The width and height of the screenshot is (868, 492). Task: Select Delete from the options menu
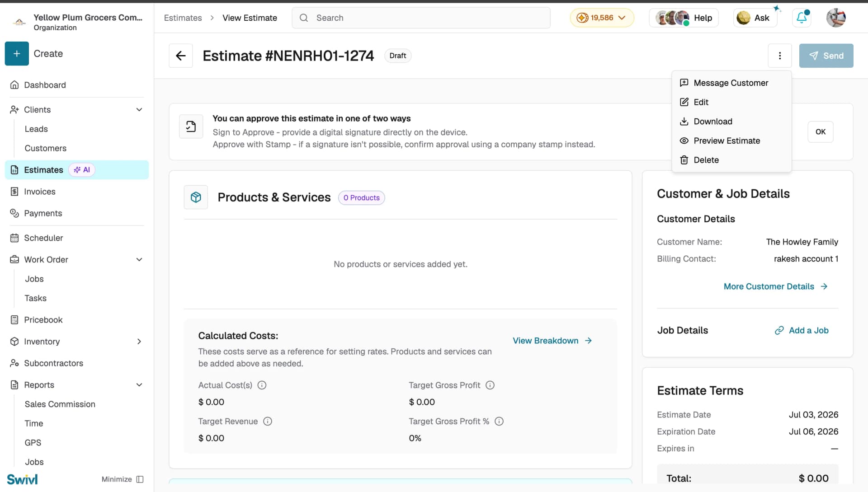[731, 160]
